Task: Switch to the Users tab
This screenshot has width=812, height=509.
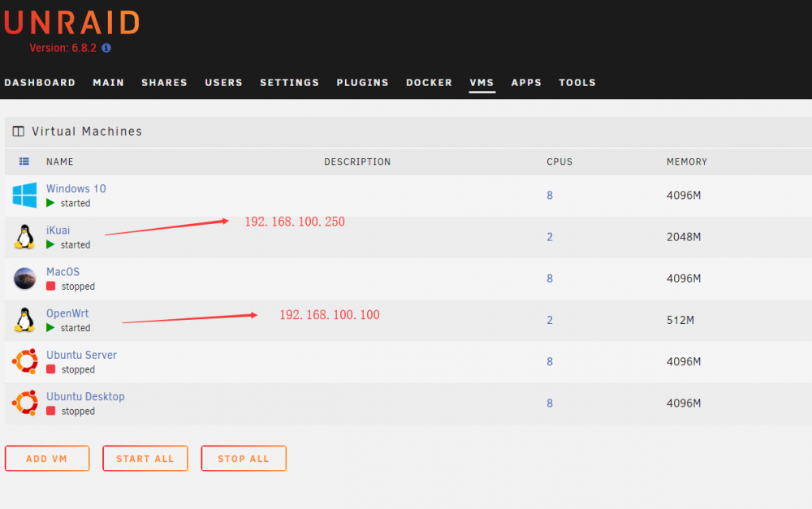Action: [x=223, y=82]
